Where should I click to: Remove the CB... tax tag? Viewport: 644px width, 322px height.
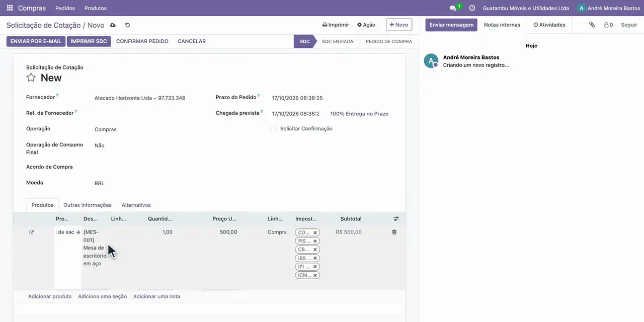[315, 250]
